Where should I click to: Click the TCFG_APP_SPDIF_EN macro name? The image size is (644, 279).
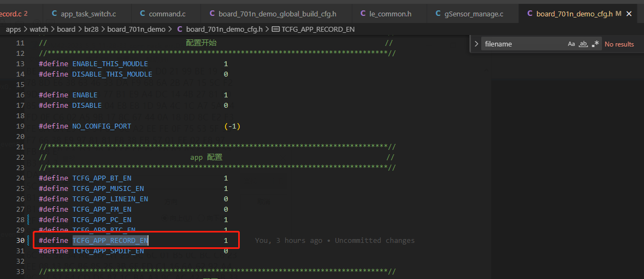click(x=108, y=251)
